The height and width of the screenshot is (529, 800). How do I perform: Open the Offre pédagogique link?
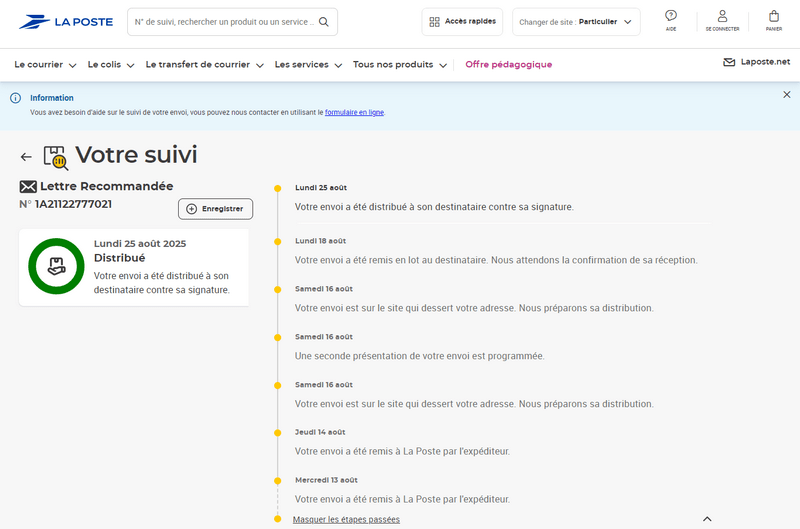pos(509,65)
